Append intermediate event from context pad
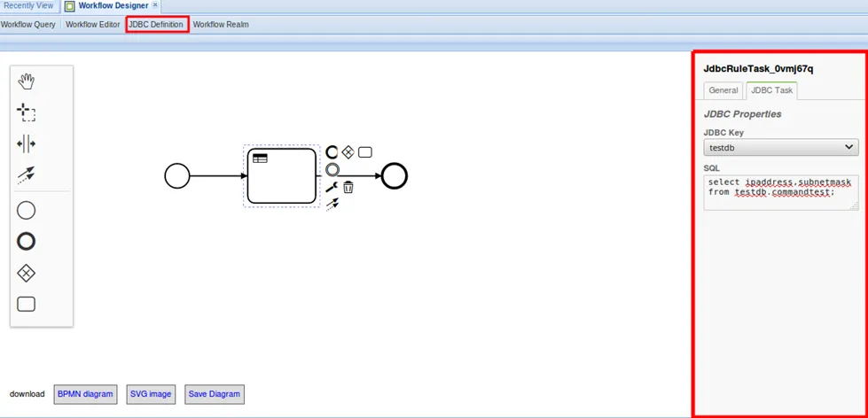The image size is (868, 418). pyautogui.click(x=332, y=169)
